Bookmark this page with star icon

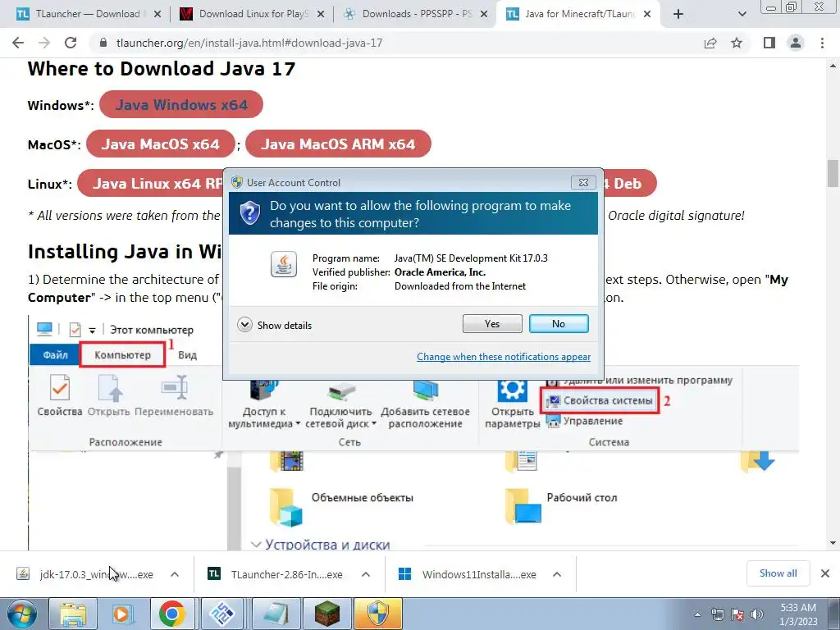737,43
